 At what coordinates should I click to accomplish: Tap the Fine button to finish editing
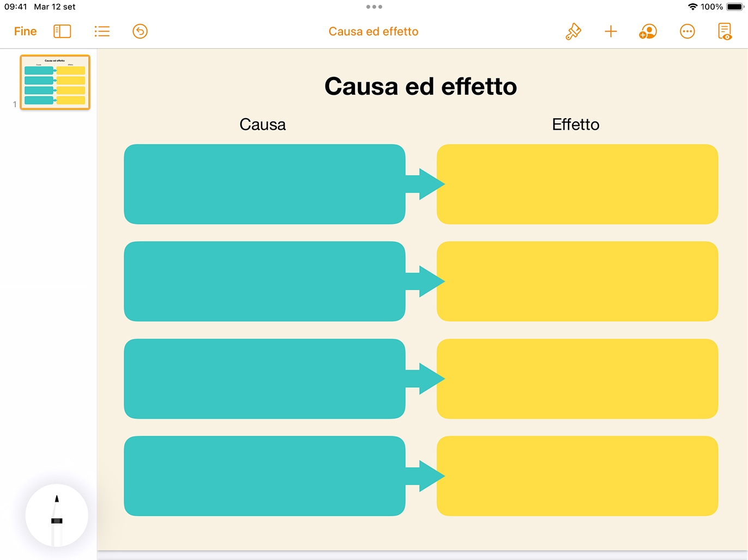tap(25, 32)
